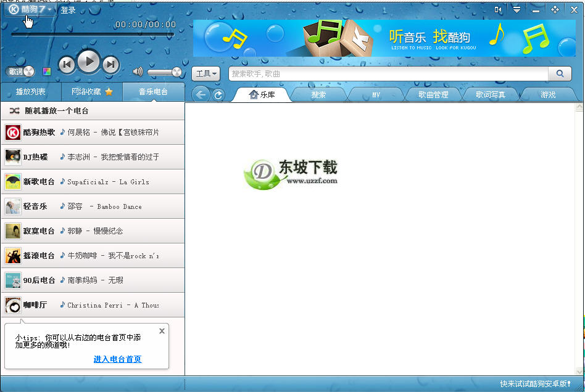Open the 歌词写真 tab
The height and width of the screenshot is (392, 585).
pos(491,95)
